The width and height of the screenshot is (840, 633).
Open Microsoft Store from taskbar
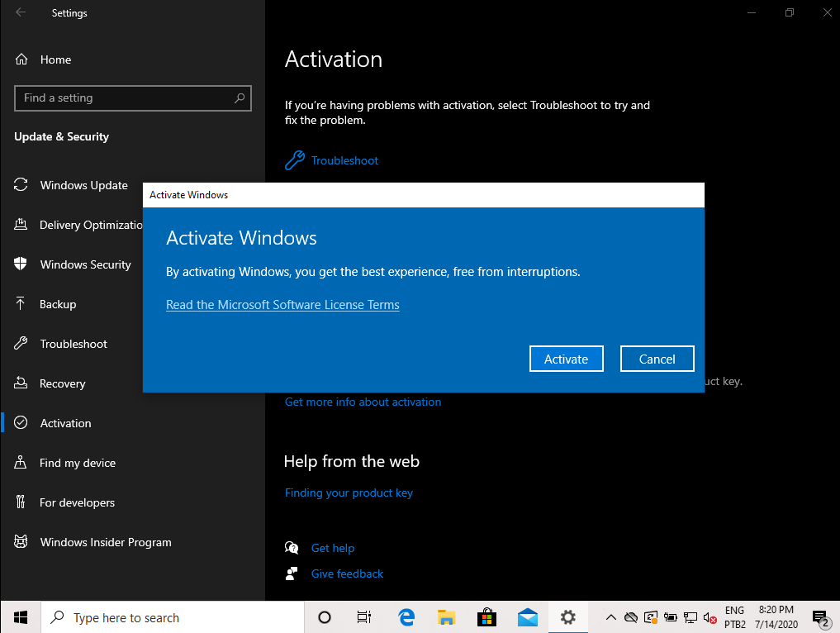(x=486, y=617)
